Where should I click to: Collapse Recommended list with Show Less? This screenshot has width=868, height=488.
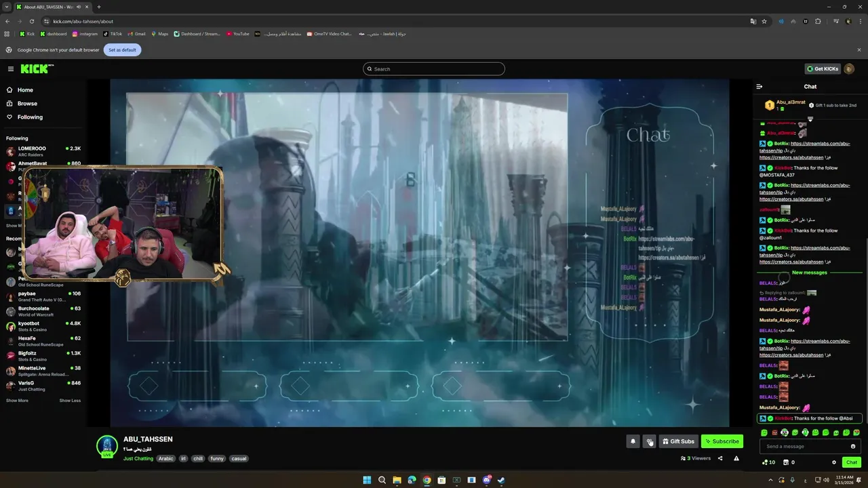click(x=70, y=401)
